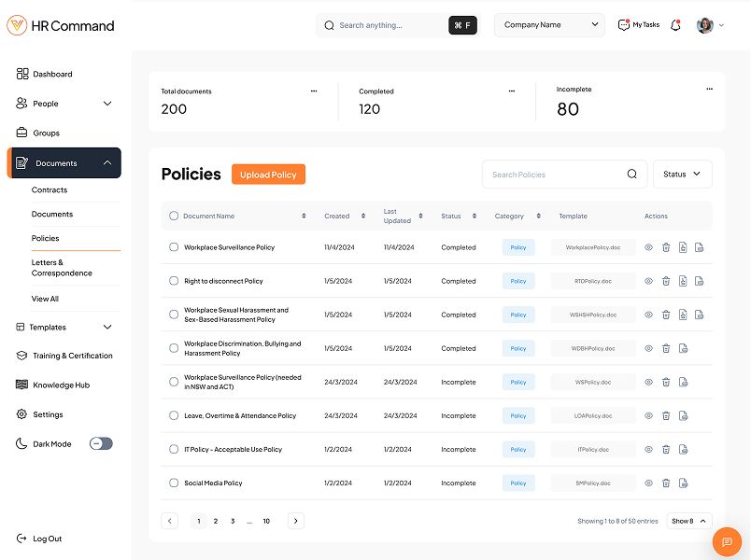Open the chat bubble support button

727,542
